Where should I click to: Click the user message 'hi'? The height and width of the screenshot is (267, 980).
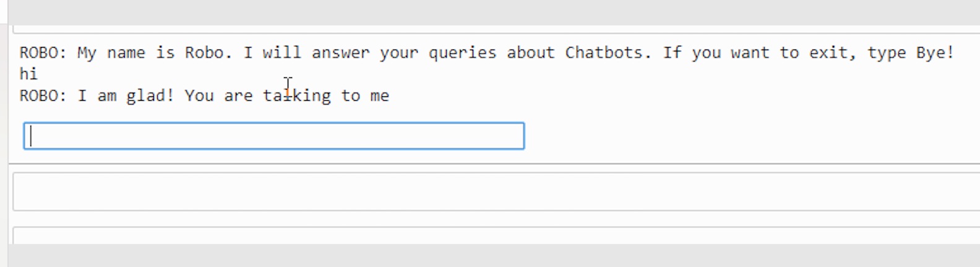(28, 74)
